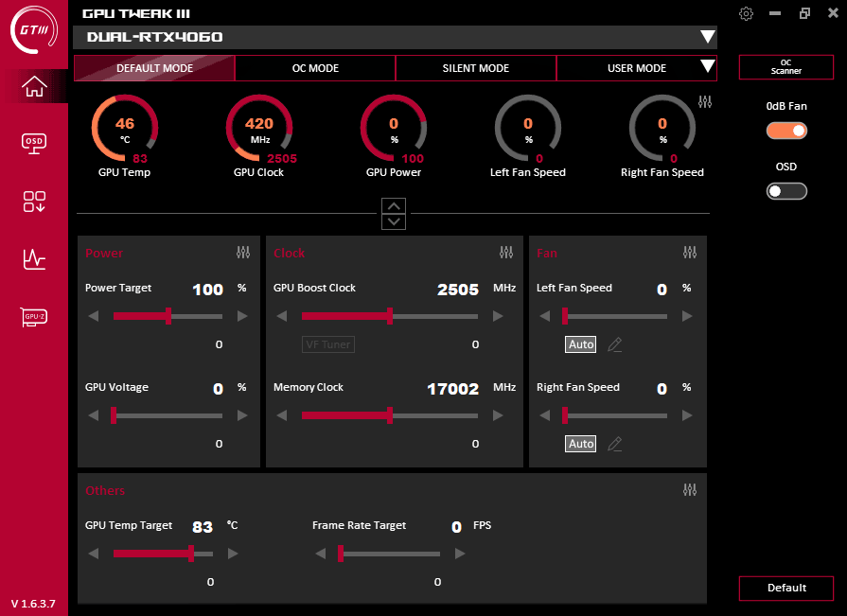Click the Left Fan Speed gauge
The height and width of the screenshot is (616, 847).
click(528, 128)
